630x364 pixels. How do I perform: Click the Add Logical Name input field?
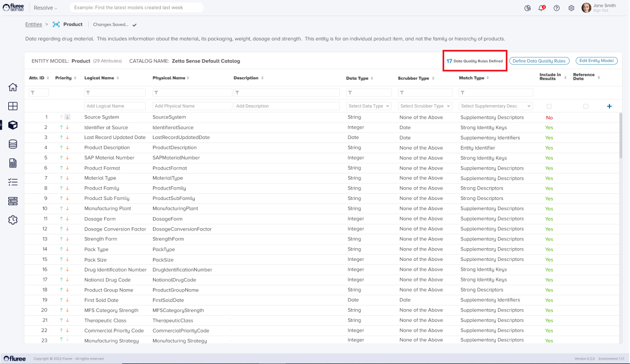tap(115, 106)
